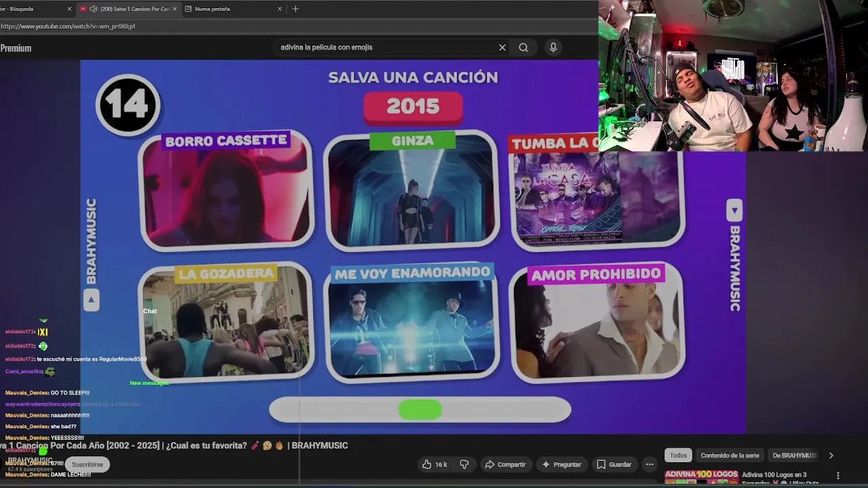The image size is (868, 488).
Task: Clear the YouTube search text with the X
Action: (502, 47)
